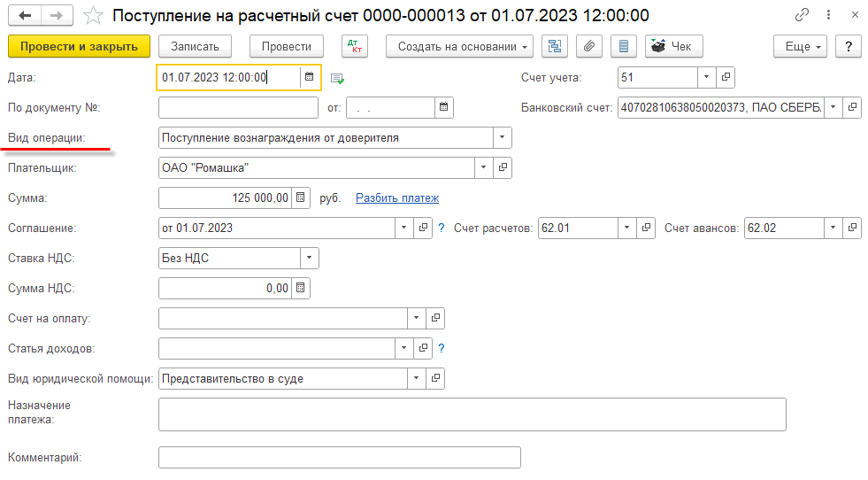This screenshot has height=480, width=868.
Task: Go back with the left arrow
Action: [x=25, y=15]
